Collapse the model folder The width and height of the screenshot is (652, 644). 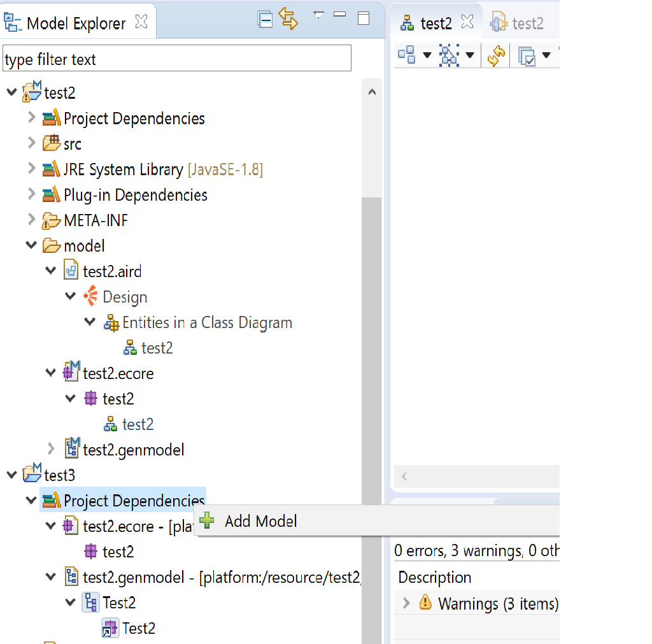pyautogui.click(x=31, y=245)
